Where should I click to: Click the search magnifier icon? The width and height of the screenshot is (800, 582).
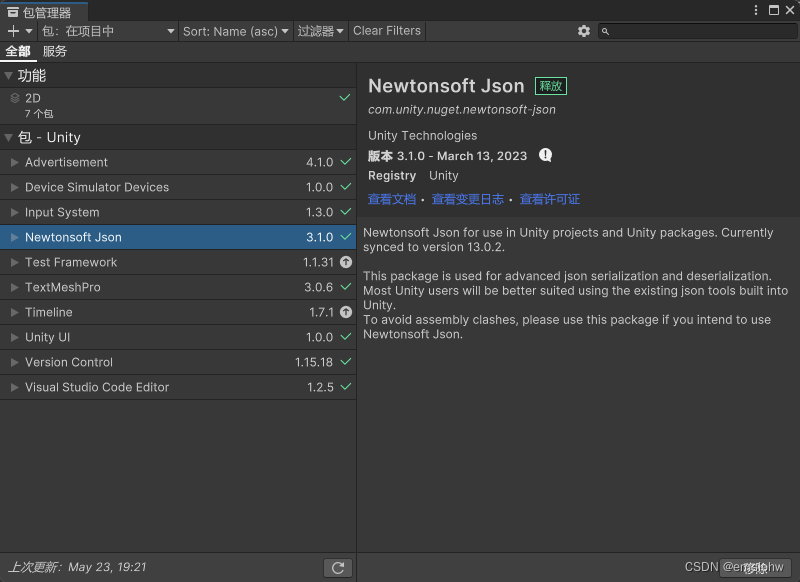point(605,32)
